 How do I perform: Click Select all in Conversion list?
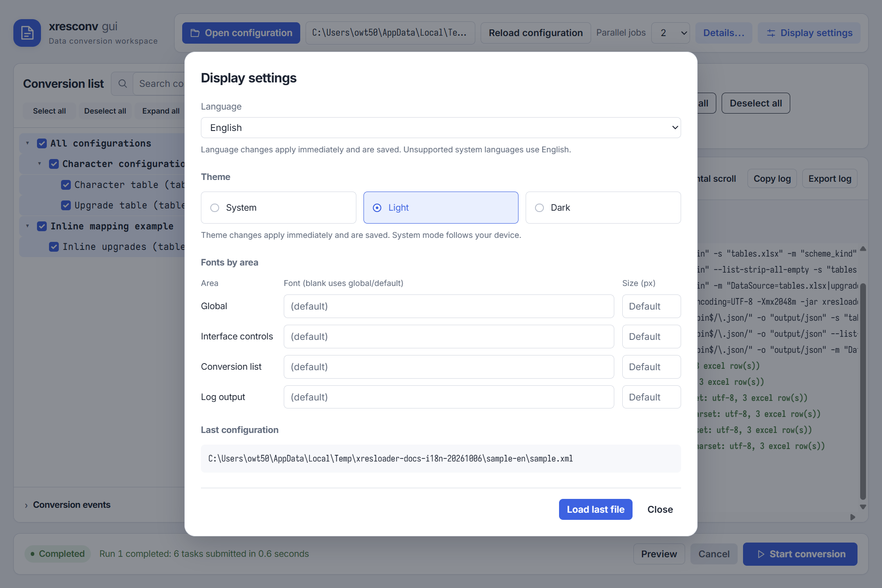click(x=49, y=111)
